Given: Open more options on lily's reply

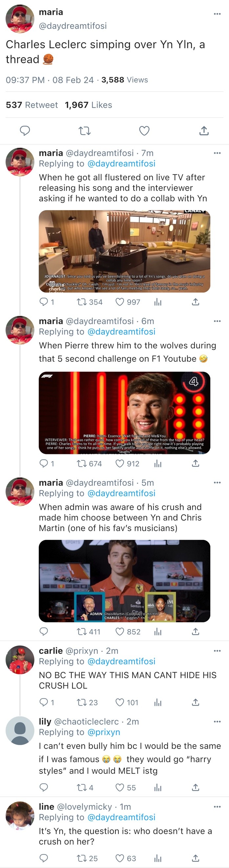Looking at the screenshot, I should [217, 722].
